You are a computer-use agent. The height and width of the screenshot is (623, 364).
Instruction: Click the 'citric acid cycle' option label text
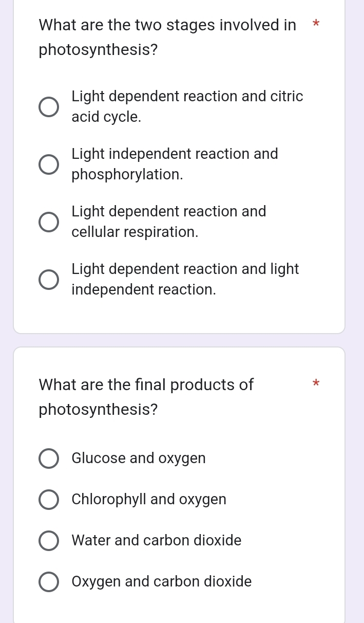[x=187, y=106]
